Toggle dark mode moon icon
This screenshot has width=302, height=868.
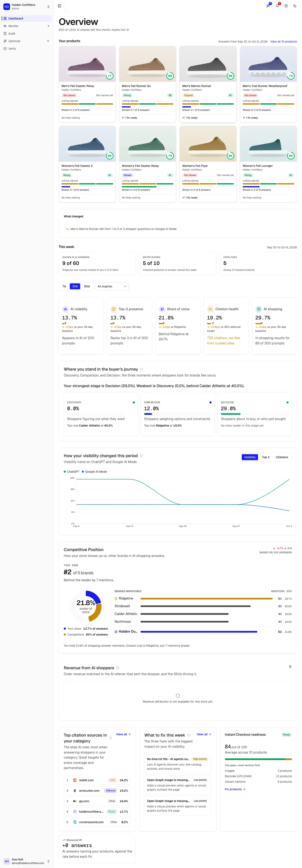pyautogui.click(x=295, y=6)
